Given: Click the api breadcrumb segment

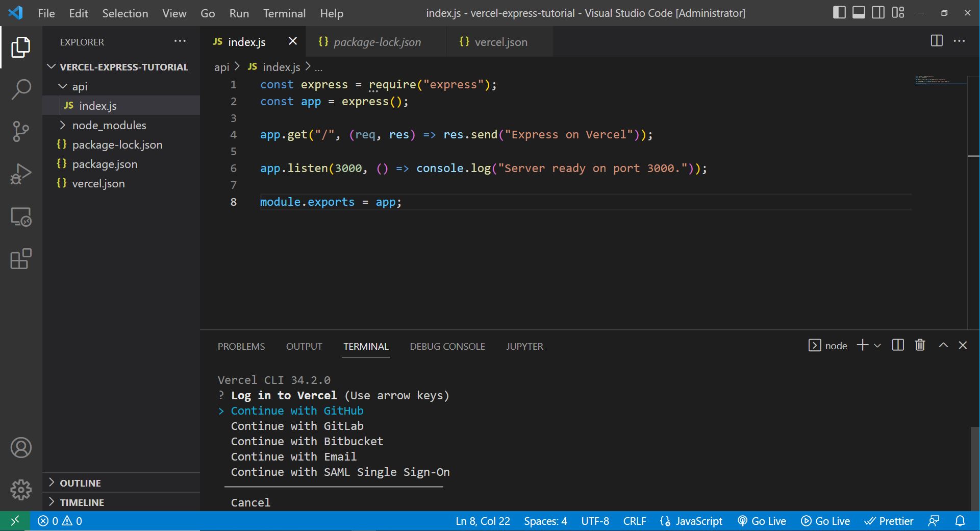Looking at the screenshot, I should pos(221,67).
